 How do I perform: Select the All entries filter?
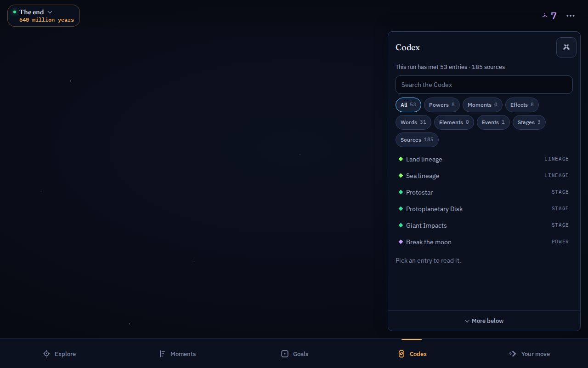click(x=408, y=105)
